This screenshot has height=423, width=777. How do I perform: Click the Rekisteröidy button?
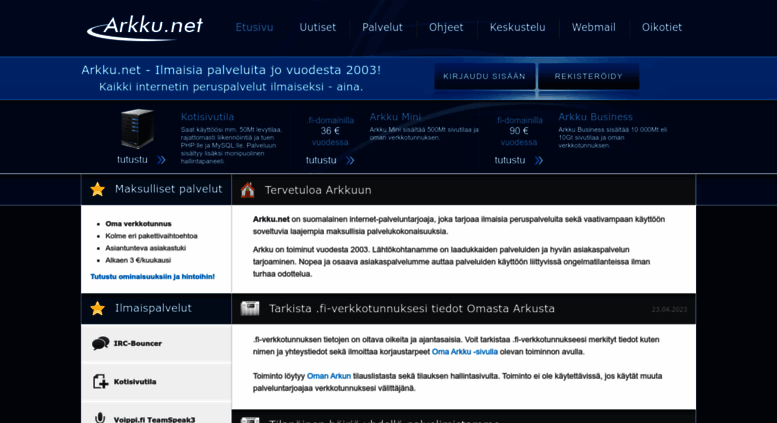coord(588,76)
